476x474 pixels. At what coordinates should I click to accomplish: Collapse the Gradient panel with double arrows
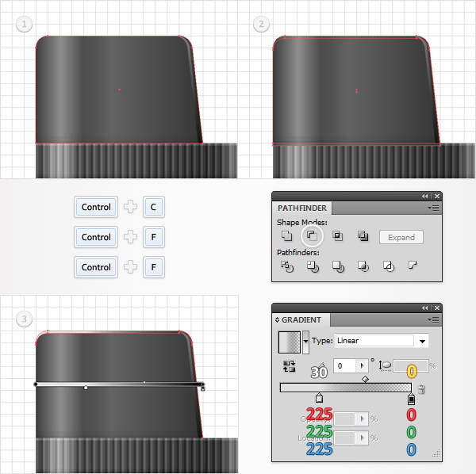pyautogui.click(x=425, y=308)
